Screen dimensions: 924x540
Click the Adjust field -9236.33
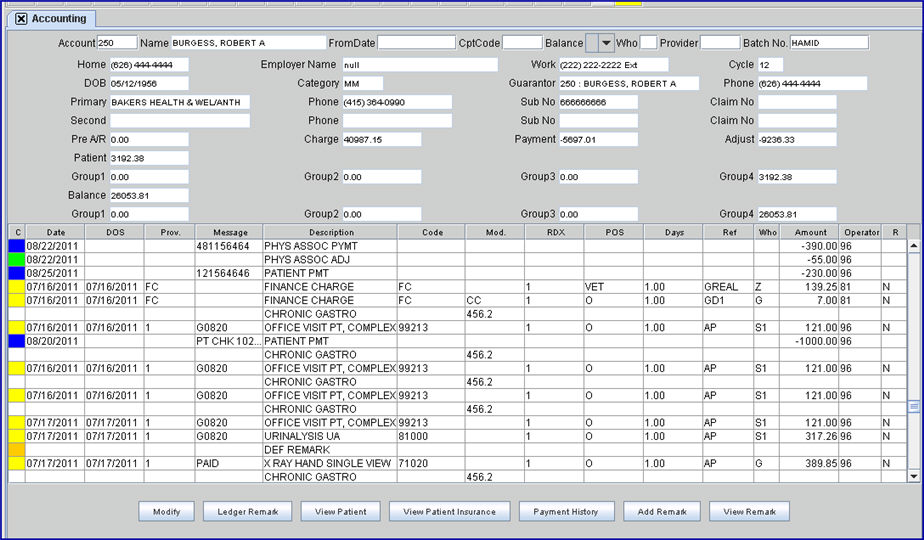pos(797,140)
